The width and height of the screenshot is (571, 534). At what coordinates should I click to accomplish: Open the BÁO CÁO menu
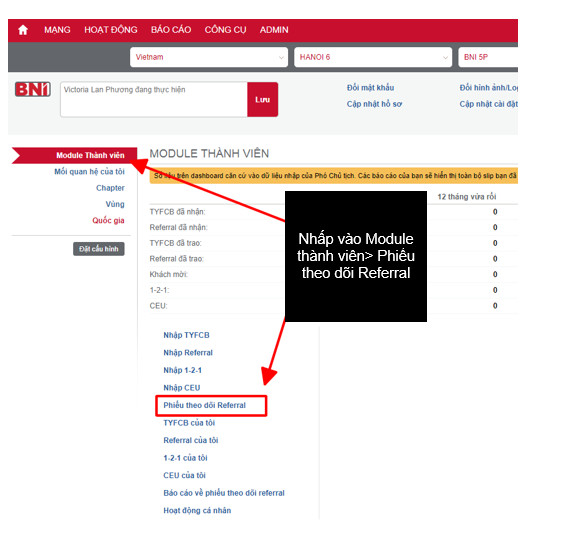click(171, 30)
